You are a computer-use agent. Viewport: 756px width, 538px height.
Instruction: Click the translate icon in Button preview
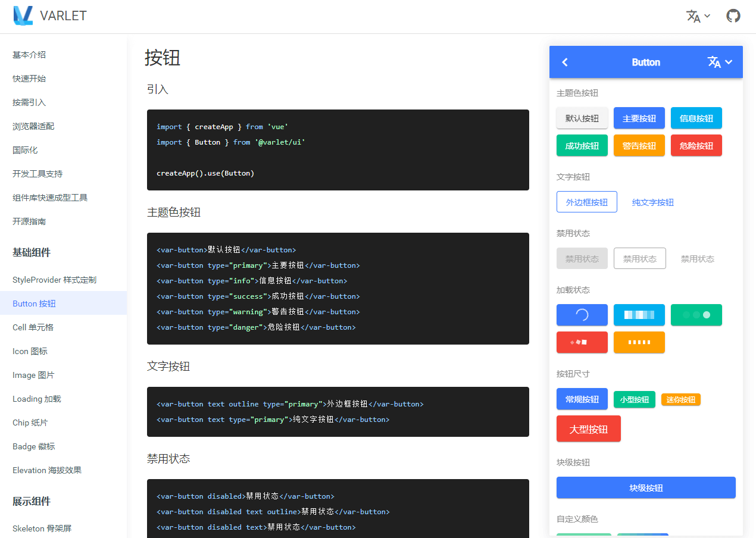point(714,62)
